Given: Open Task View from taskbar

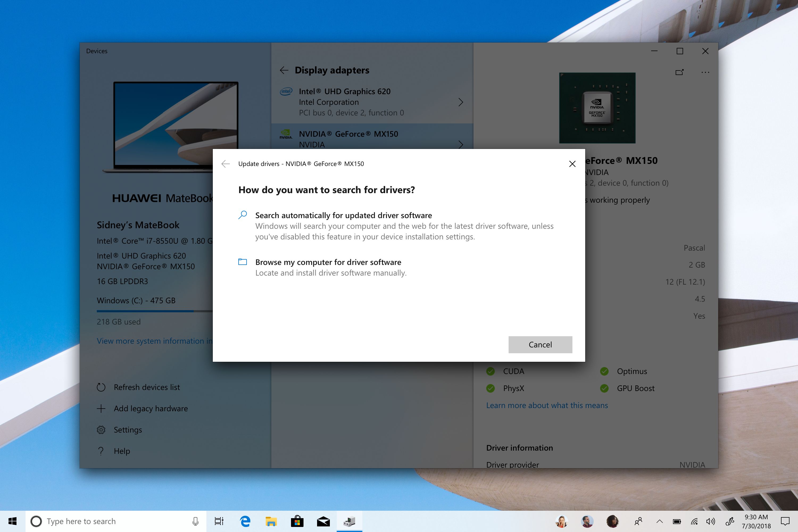Looking at the screenshot, I should (x=219, y=521).
